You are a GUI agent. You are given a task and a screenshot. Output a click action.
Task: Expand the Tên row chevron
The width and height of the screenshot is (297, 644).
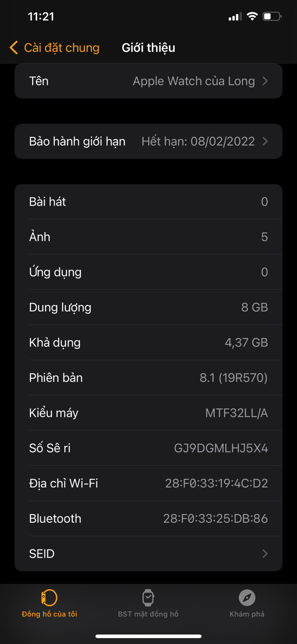pos(265,81)
